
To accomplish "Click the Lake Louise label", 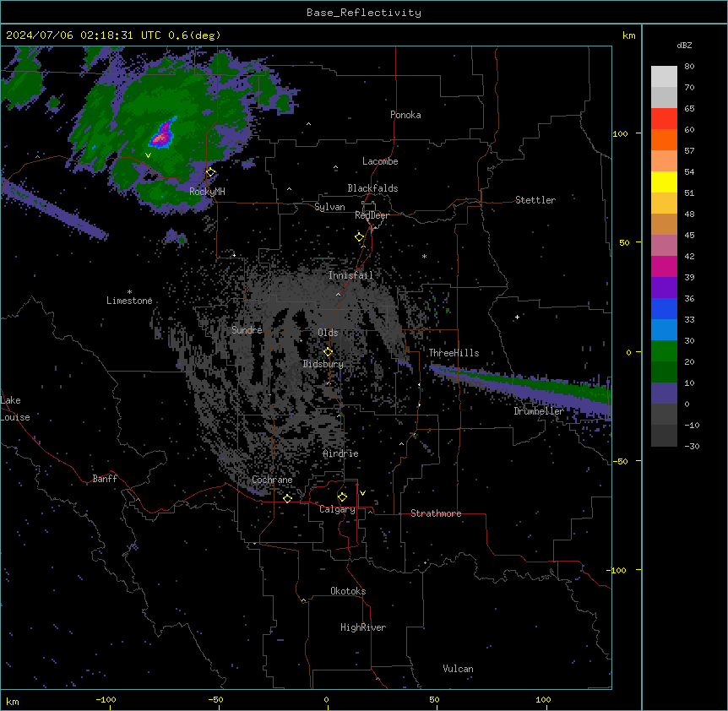I will pyautogui.click(x=15, y=409).
